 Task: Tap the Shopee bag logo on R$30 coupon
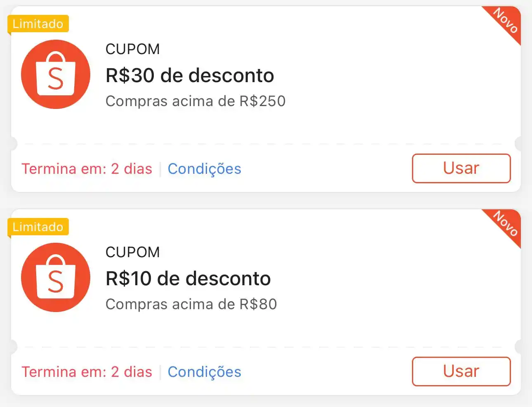coord(56,74)
